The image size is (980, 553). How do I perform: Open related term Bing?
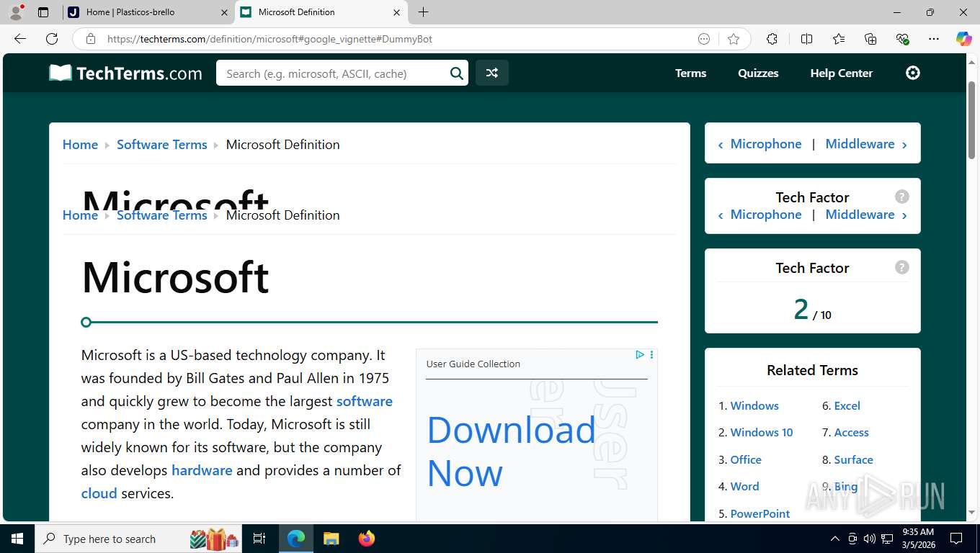click(846, 486)
